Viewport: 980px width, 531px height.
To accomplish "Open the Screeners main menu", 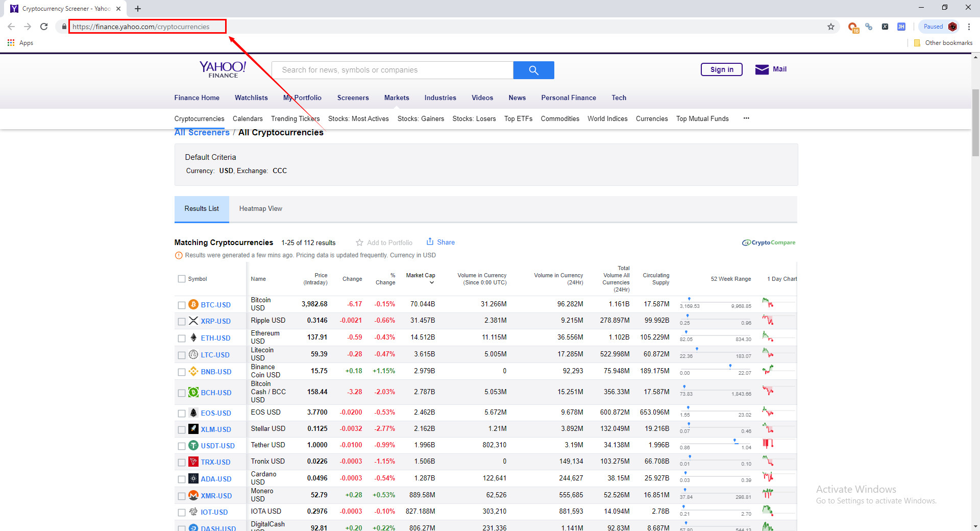I will [x=353, y=98].
